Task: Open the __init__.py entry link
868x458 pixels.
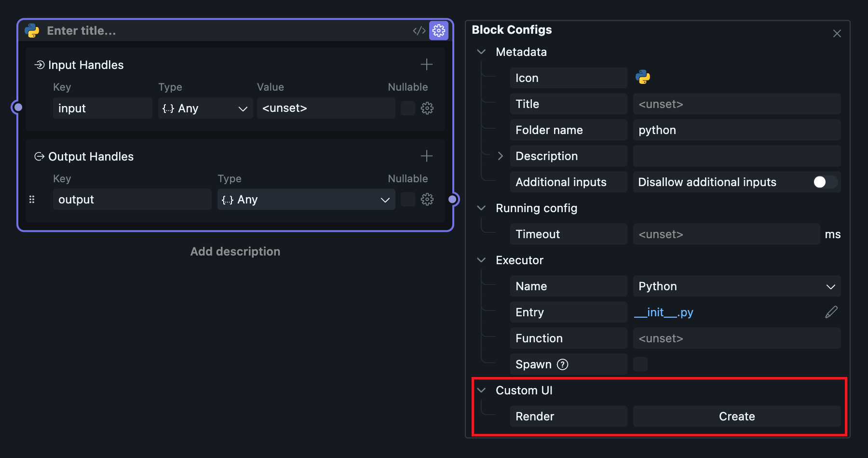Action: (664, 312)
